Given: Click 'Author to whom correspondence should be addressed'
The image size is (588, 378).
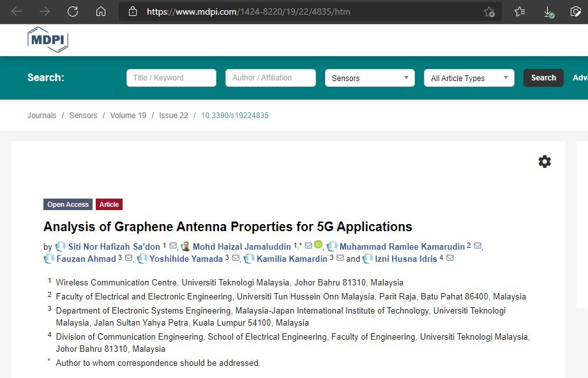Looking at the screenshot, I should click(x=158, y=363).
